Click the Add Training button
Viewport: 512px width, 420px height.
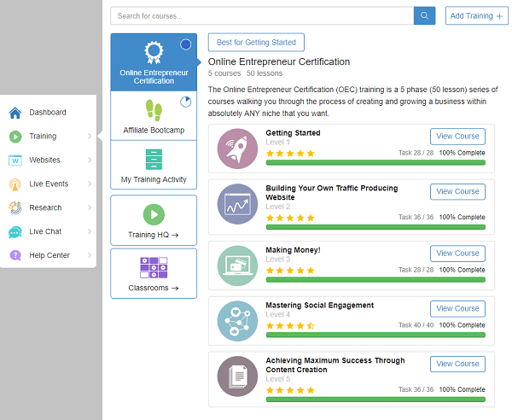point(476,16)
